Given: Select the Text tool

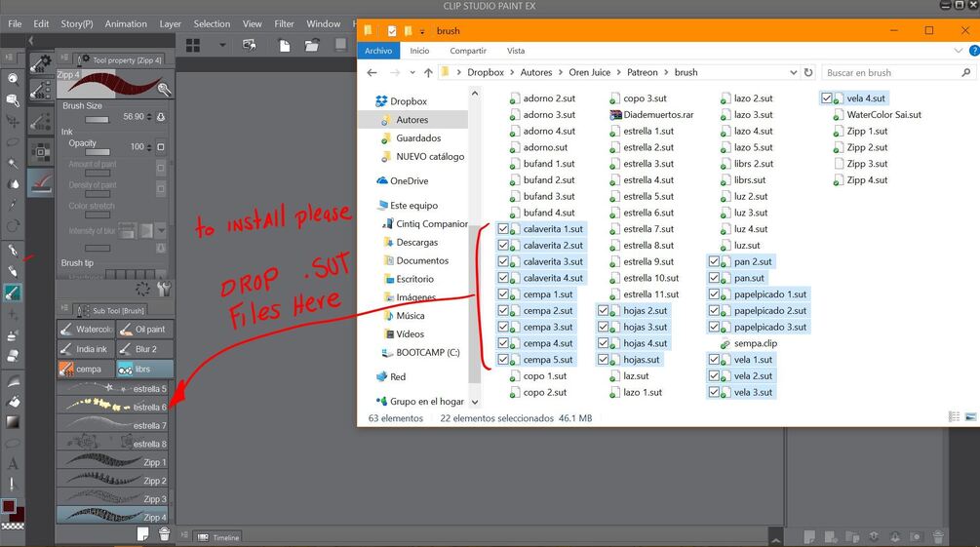Looking at the screenshot, I should pyautogui.click(x=13, y=464).
